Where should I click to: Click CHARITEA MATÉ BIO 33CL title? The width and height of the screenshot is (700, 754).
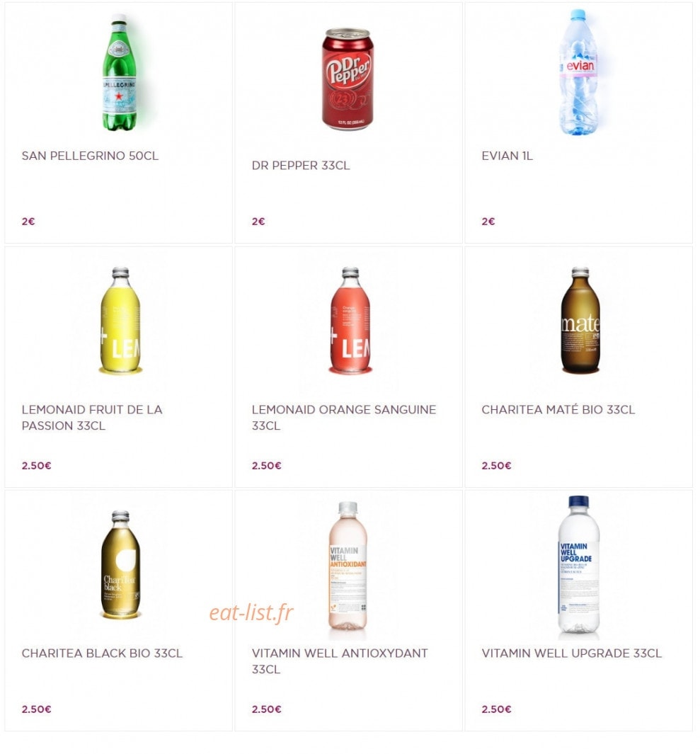click(558, 410)
